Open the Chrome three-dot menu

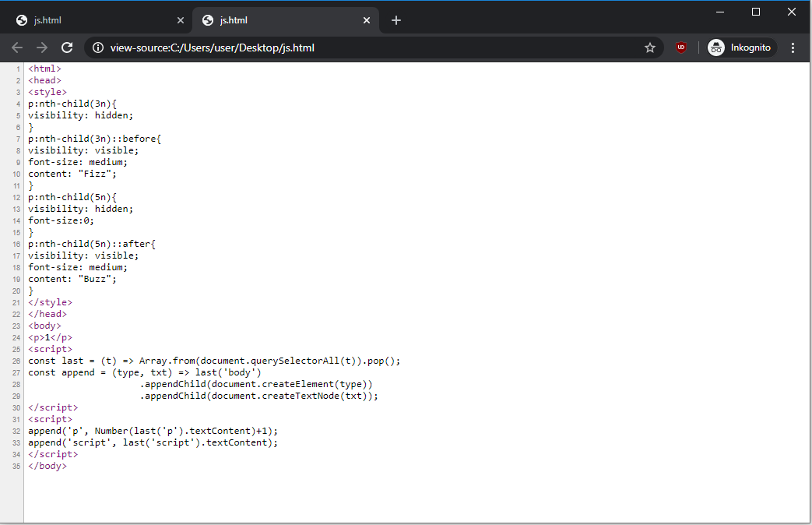click(x=793, y=48)
